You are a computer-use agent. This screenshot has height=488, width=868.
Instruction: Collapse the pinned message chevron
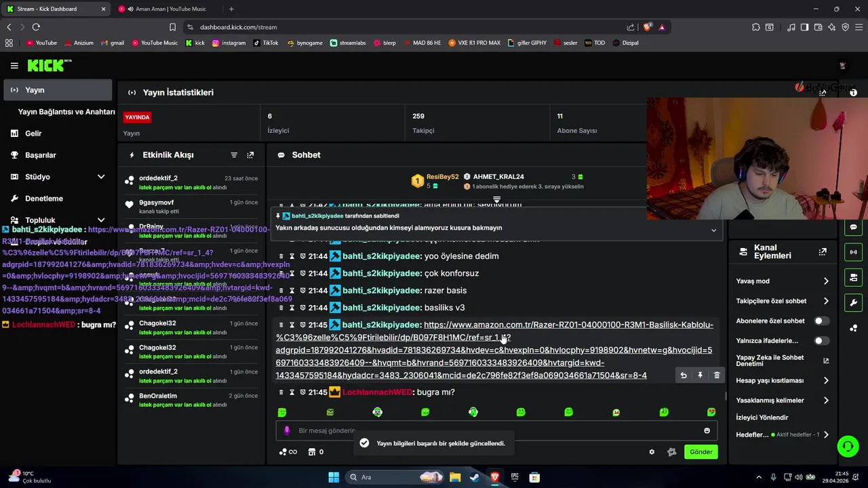713,230
